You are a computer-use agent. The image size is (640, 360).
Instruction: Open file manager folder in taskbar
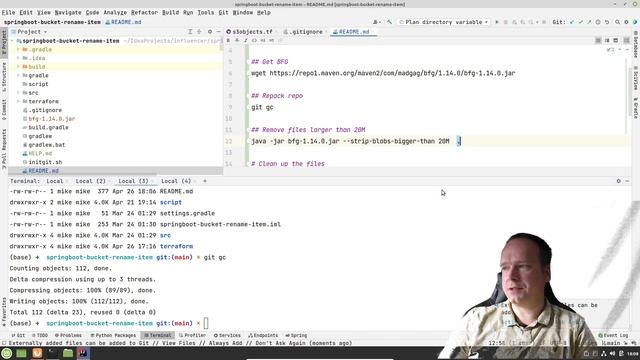(x=68, y=353)
